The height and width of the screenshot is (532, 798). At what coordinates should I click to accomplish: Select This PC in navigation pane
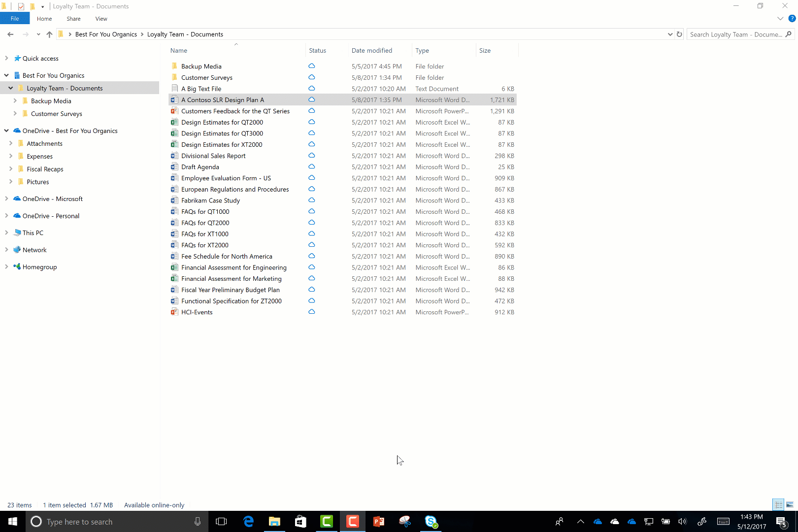tap(33, 233)
